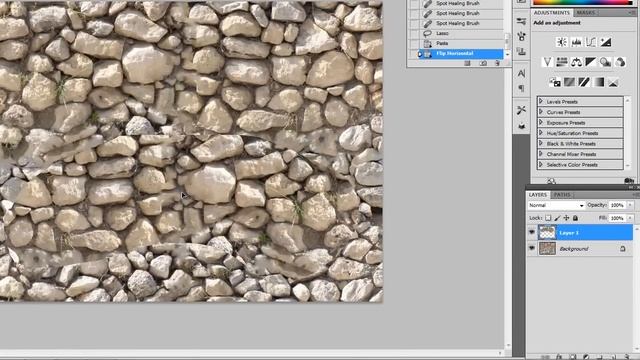Add an Exposure adjustment layer
Image resolution: width=640 pixels, height=360 pixels.
[606, 42]
